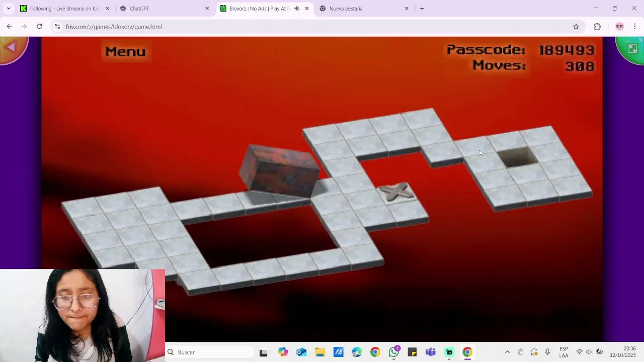Open the tab search dropdown

pyautogui.click(x=8, y=9)
